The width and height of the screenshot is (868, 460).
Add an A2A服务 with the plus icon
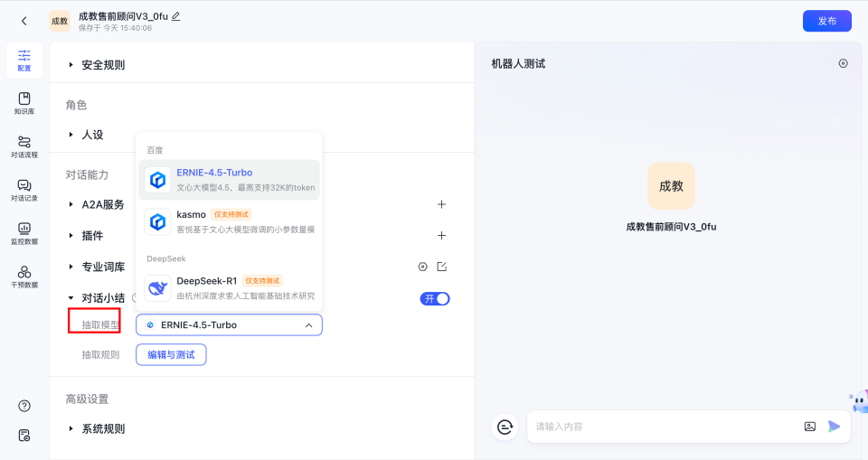[441, 204]
